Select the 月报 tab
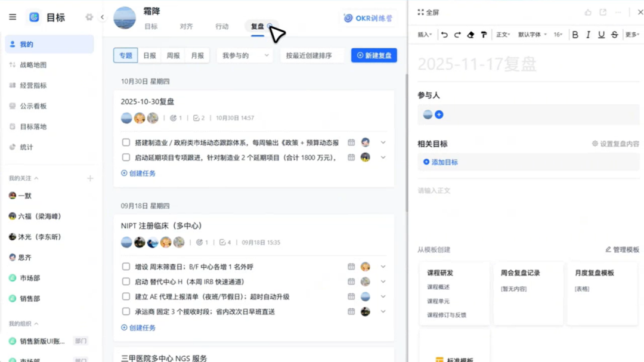 pos(197,55)
